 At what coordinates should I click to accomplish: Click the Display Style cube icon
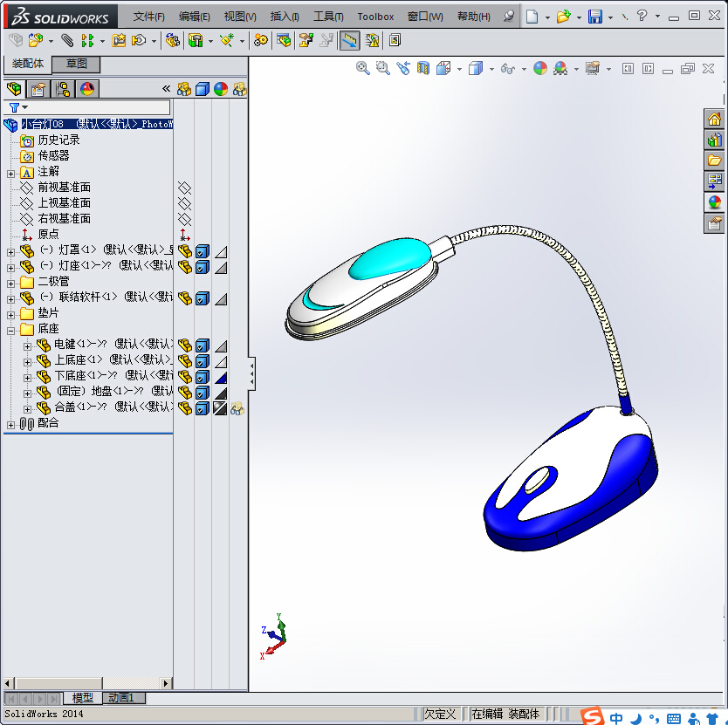coord(476,69)
